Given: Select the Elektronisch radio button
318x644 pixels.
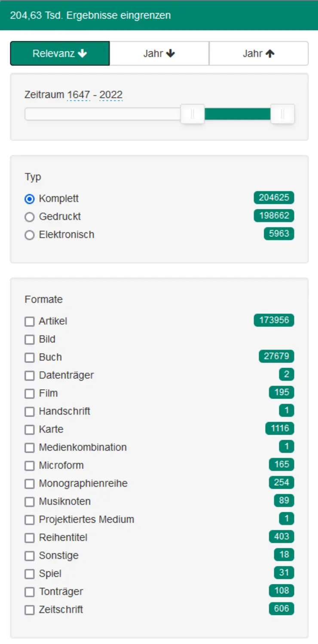Looking at the screenshot, I should pos(30,235).
